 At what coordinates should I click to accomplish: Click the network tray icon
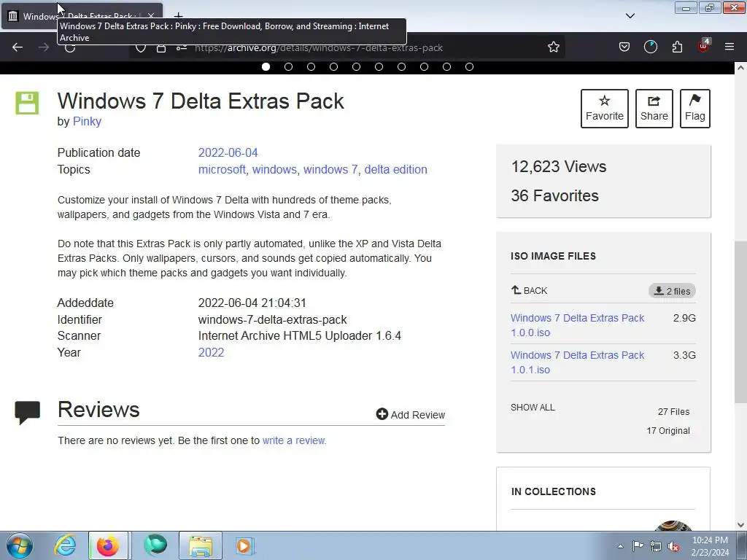[656, 546]
